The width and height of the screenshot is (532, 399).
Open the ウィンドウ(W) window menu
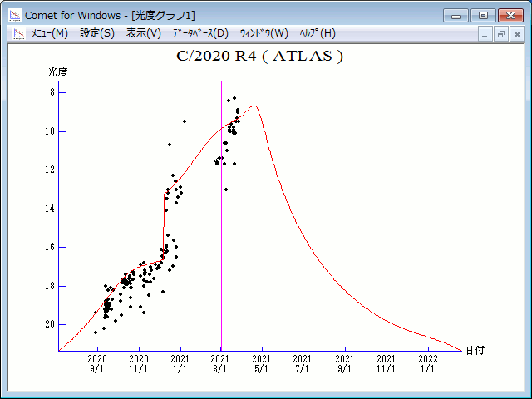point(264,33)
